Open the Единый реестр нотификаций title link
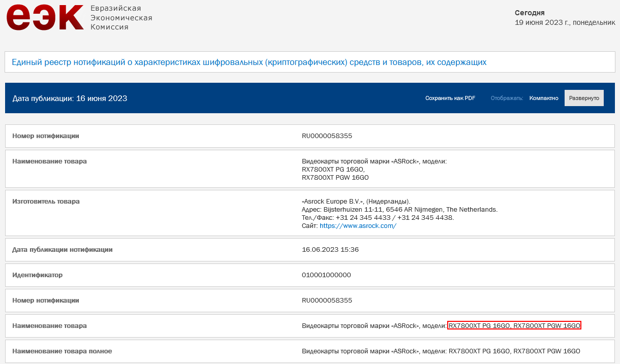This screenshot has width=620, height=364. 249,62
